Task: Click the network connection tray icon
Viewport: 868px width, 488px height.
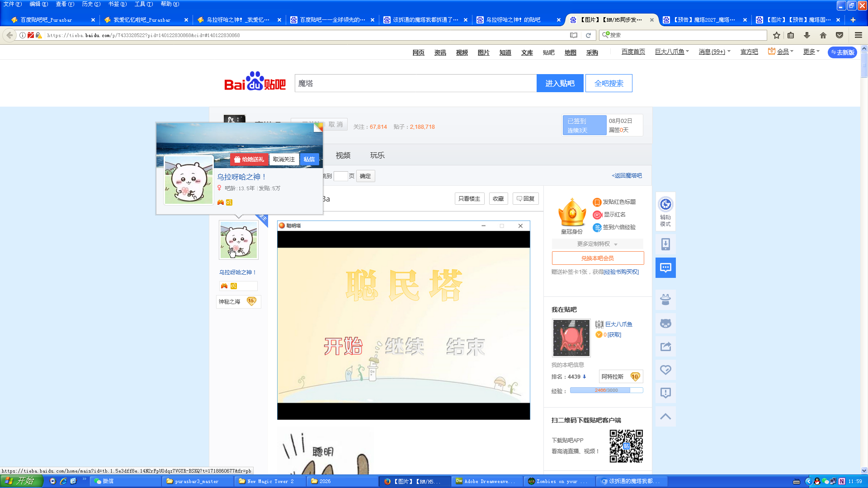Action: click(x=833, y=481)
